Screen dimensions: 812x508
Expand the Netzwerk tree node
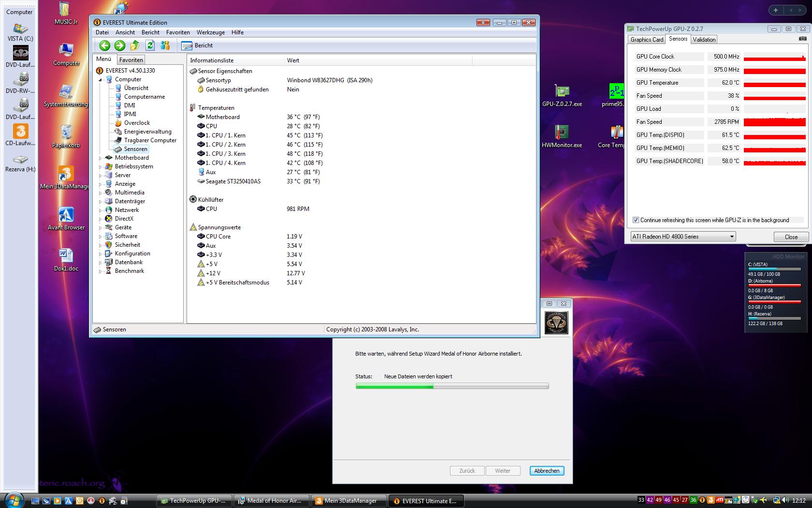100,210
